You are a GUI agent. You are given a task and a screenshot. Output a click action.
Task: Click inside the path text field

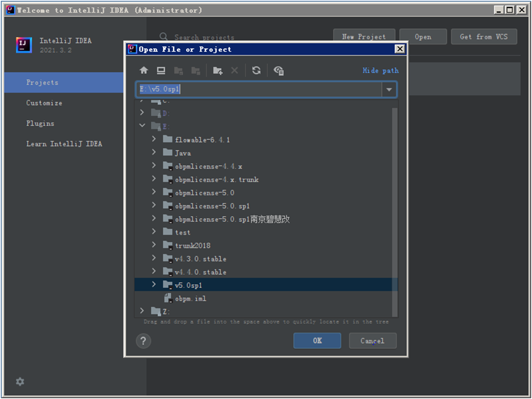(x=259, y=90)
